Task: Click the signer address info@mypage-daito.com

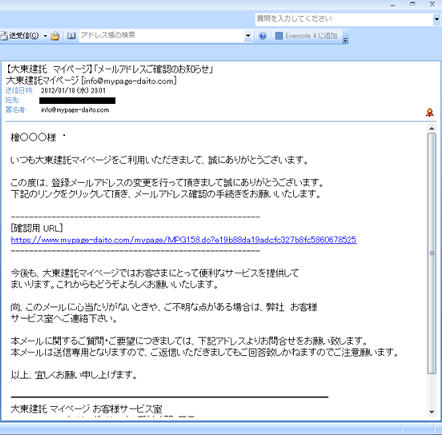Action: coord(75,110)
